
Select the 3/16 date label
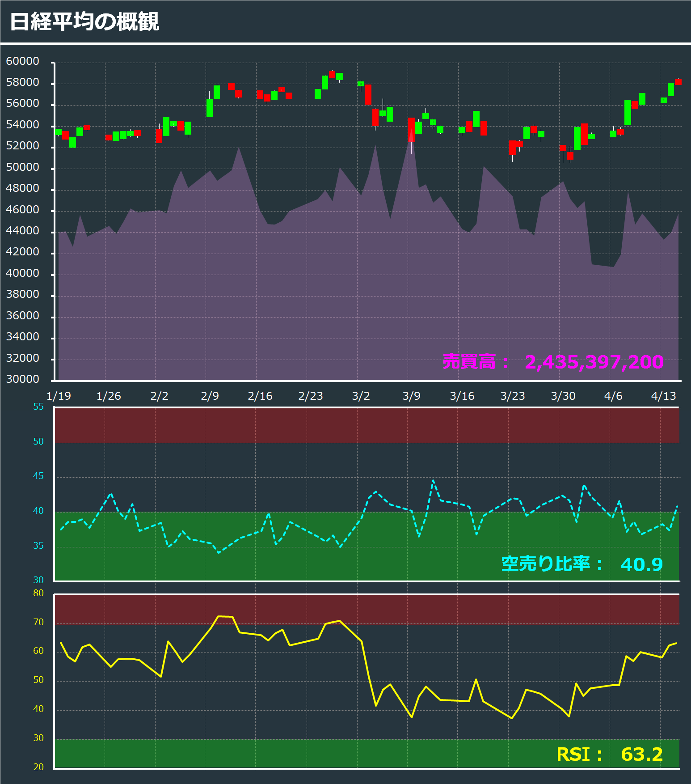point(462,396)
